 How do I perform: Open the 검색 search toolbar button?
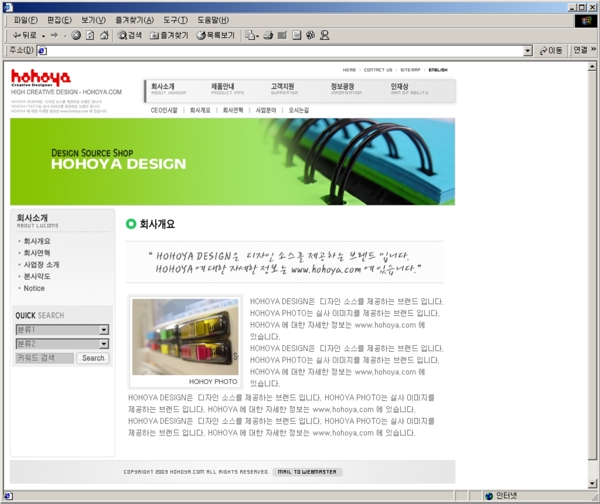[x=130, y=36]
